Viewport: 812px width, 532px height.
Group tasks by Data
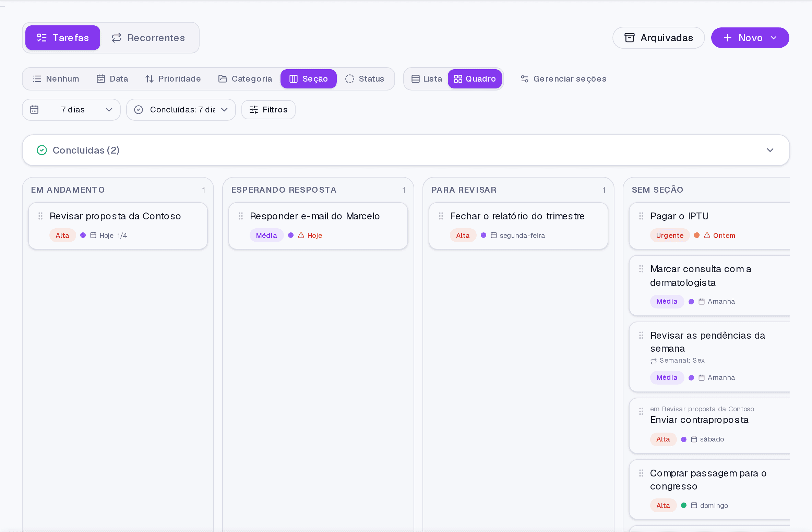pyautogui.click(x=112, y=79)
